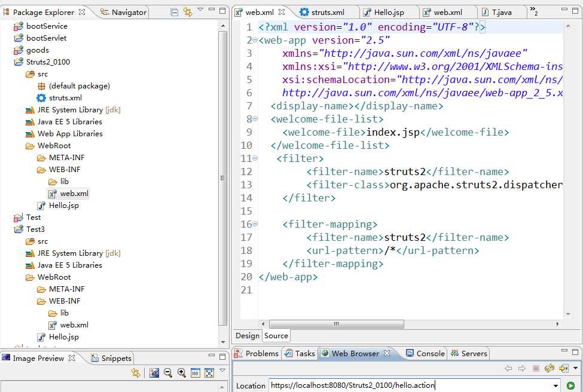Image resolution: width=583 pixels, height=392 pixels.
Task: Toggle link icon in Image Preview toolbar
Action: pyautogui.click(x=136, y=373)
